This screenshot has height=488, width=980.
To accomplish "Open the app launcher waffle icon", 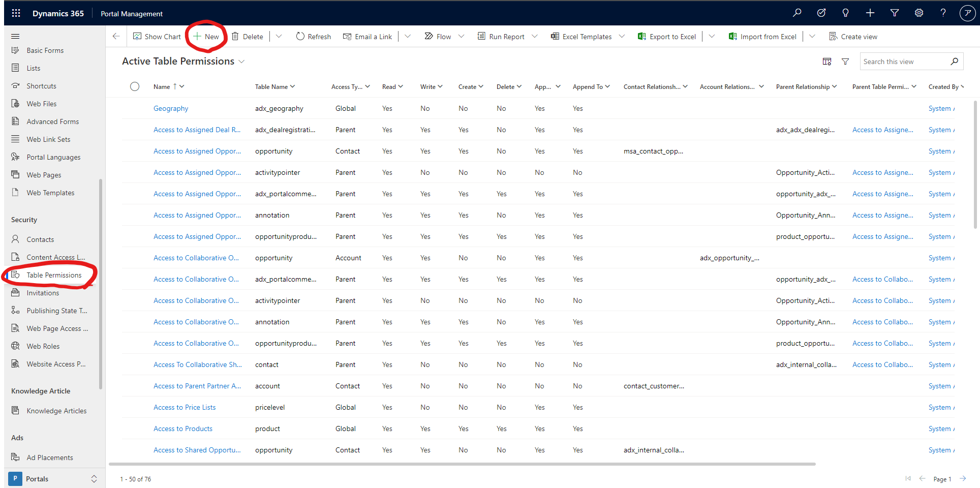I will (x=16, y=13).
